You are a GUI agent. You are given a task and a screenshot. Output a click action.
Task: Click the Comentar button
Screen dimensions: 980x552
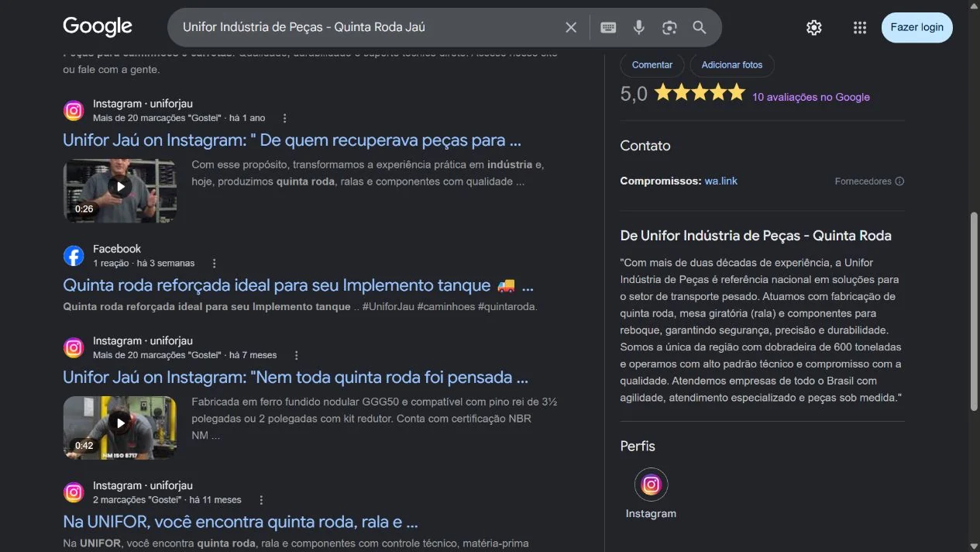(652, 65)
